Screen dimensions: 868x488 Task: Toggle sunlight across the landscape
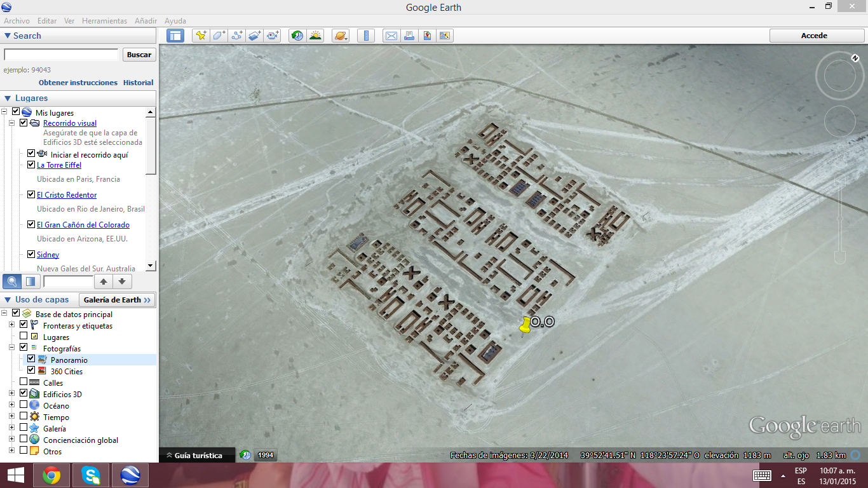click(x=315, y=36)
